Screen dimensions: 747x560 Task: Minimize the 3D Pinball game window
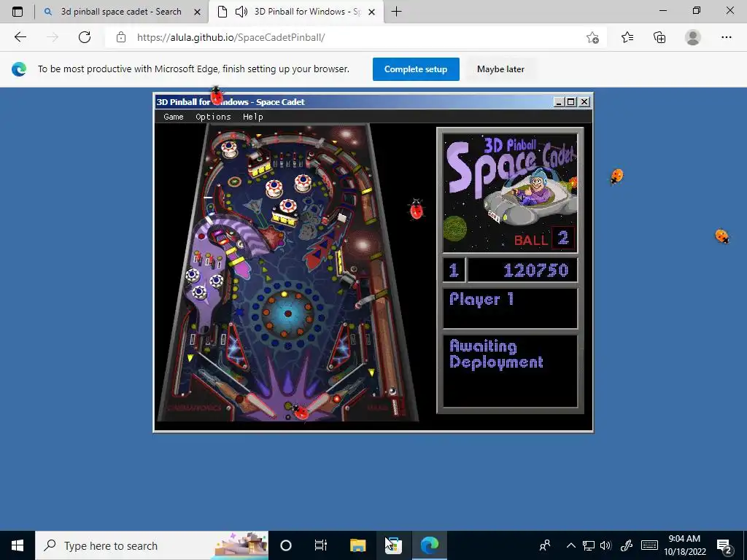click(x=559, y=102)
